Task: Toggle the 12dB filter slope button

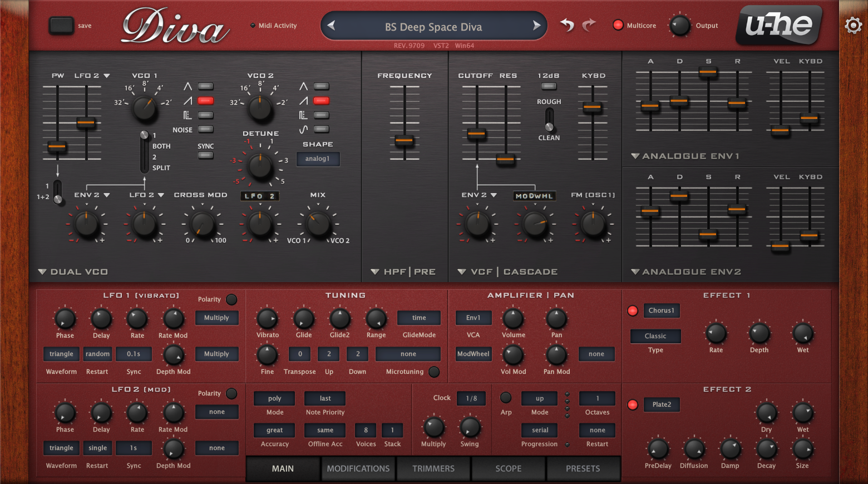Action: 549,86
